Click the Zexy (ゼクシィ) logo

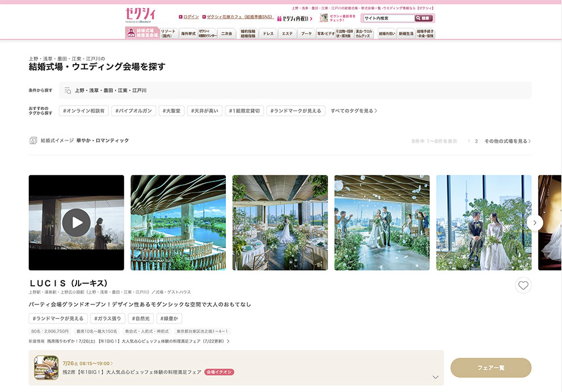pos(140,15)
